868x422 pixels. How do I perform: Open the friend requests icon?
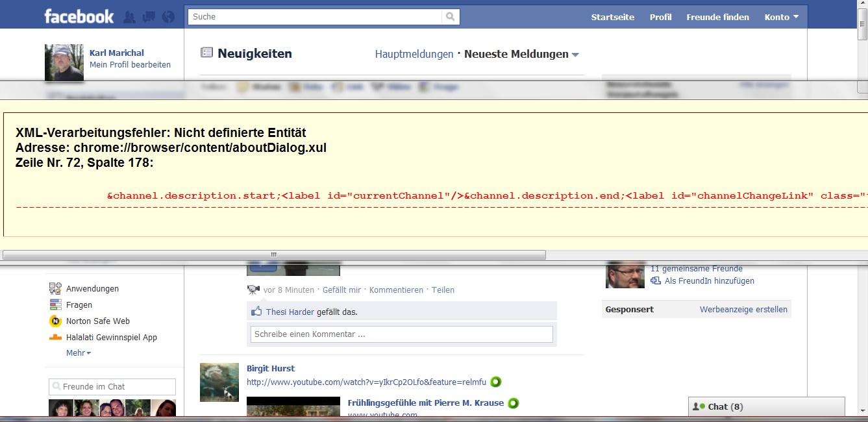(x=129, y=17)
